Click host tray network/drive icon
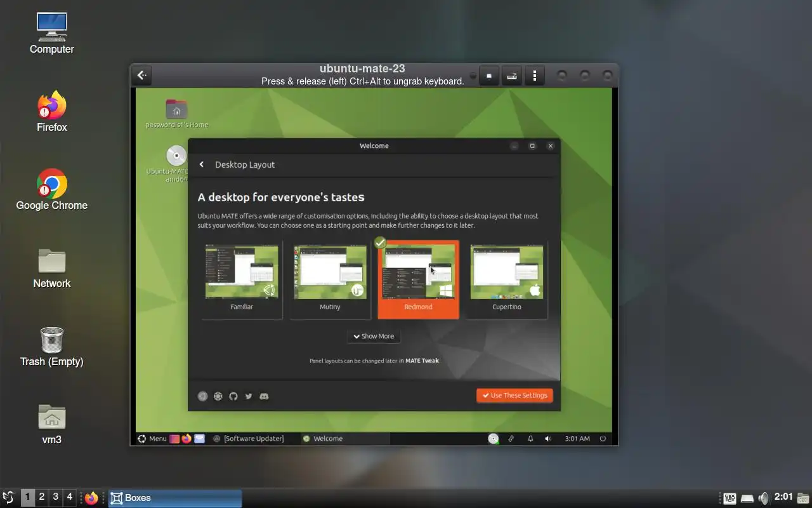Screen dimensions: 812x508 747,498
